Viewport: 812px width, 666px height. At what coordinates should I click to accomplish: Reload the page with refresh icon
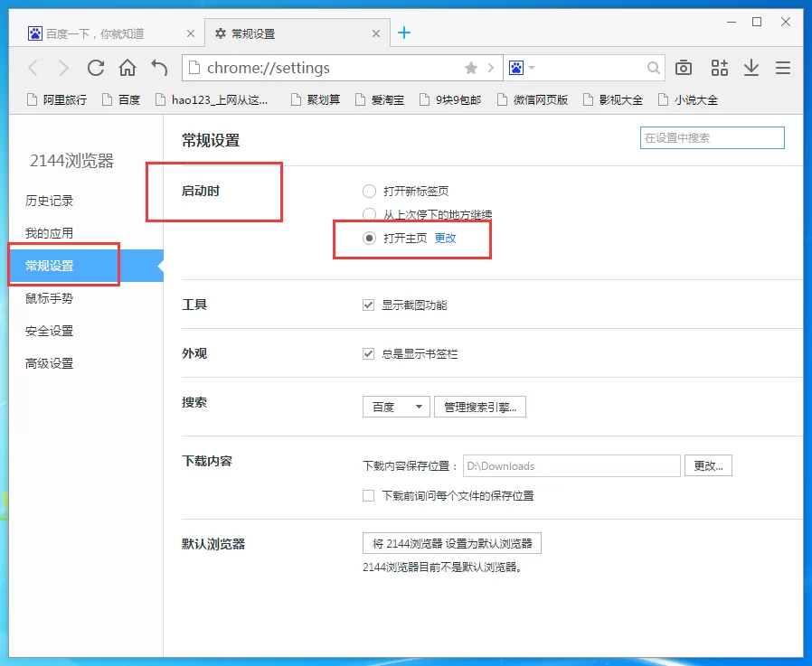click(96, 68)
